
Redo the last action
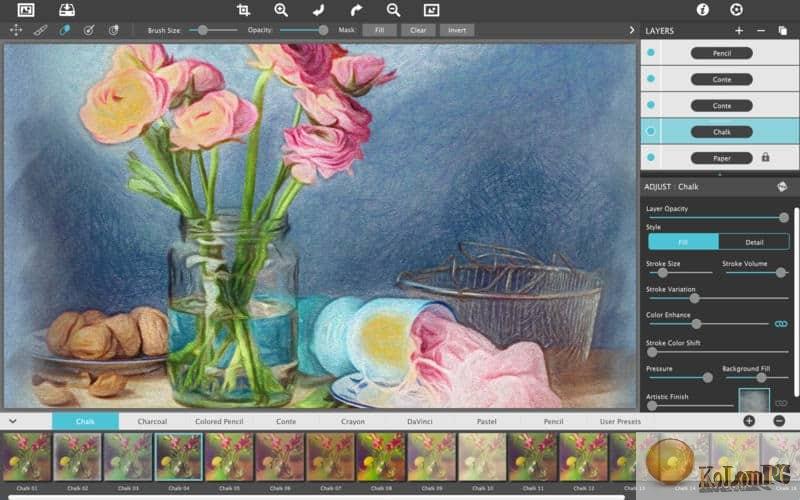(356, 10)
